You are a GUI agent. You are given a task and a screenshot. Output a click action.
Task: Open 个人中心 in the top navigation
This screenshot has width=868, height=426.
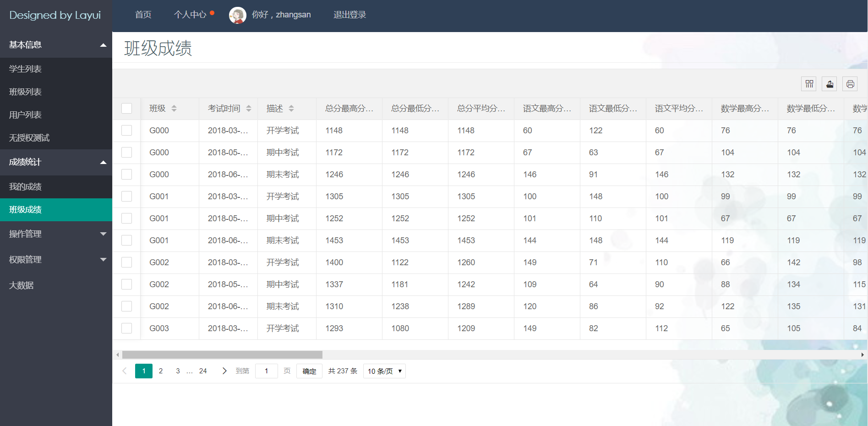coord(190,15)
